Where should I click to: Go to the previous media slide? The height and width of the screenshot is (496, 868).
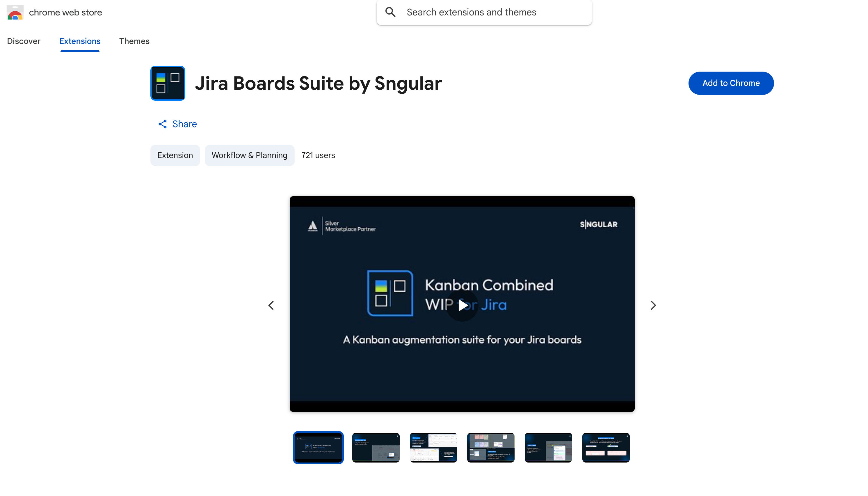point(271,305)
